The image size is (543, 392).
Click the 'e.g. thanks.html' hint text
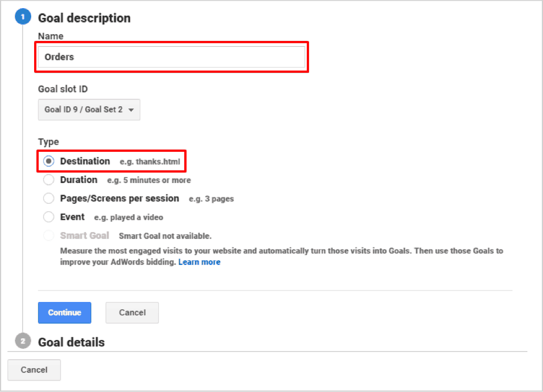(x=150, y=162)
